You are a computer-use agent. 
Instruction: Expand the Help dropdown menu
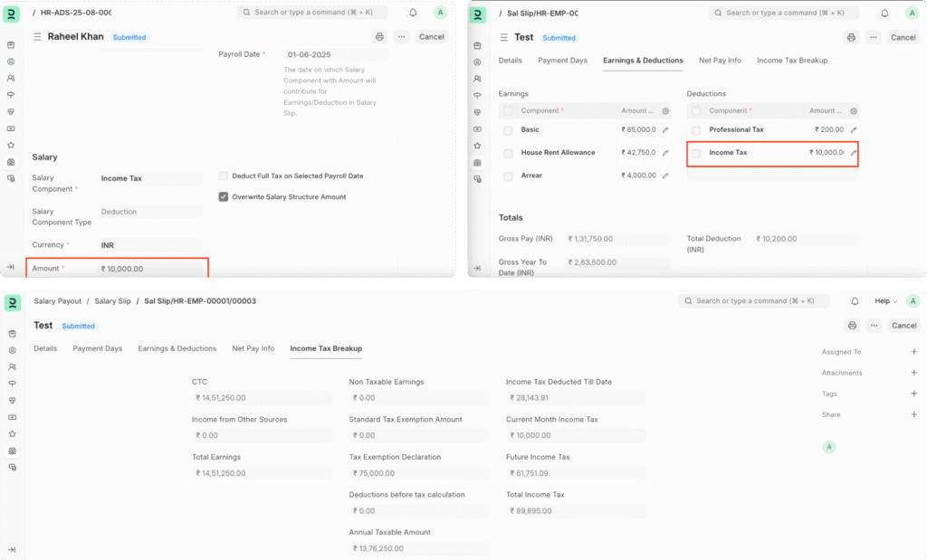click(884, 301)
